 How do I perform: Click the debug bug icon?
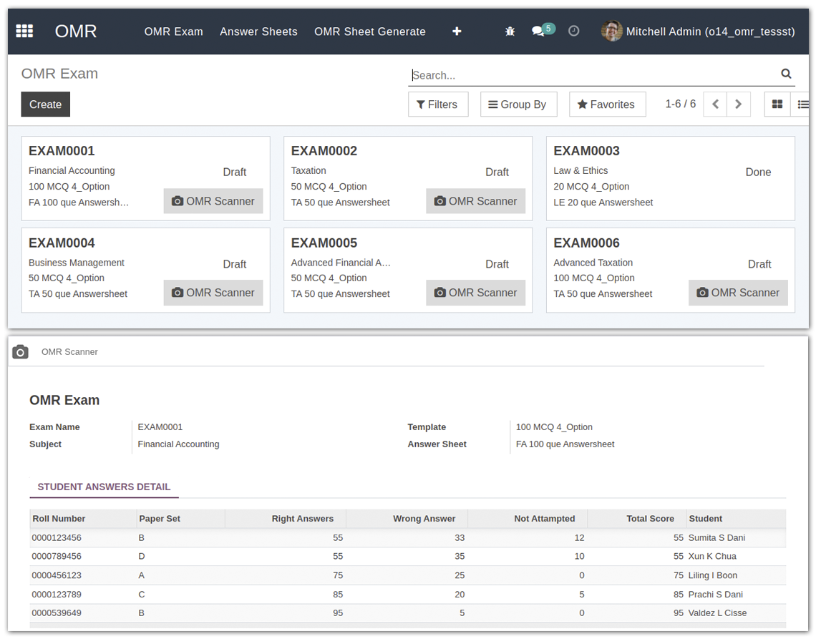[510, 31]
